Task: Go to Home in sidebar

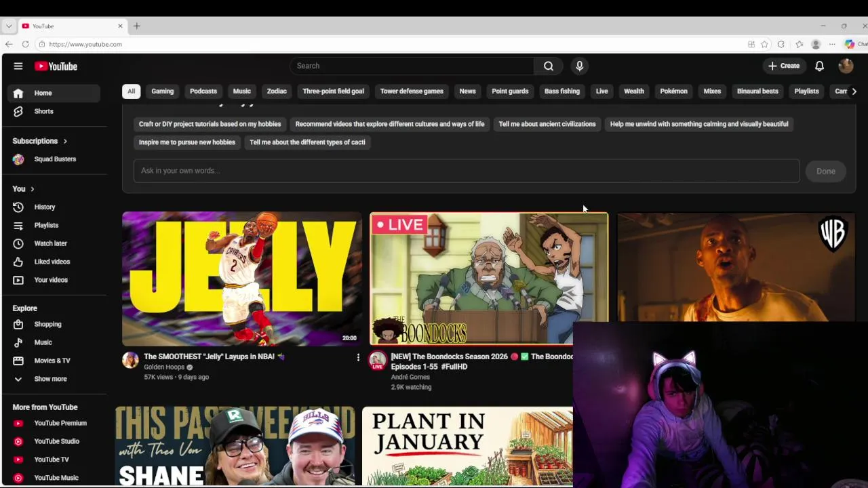Action: (x=54, y=93)
